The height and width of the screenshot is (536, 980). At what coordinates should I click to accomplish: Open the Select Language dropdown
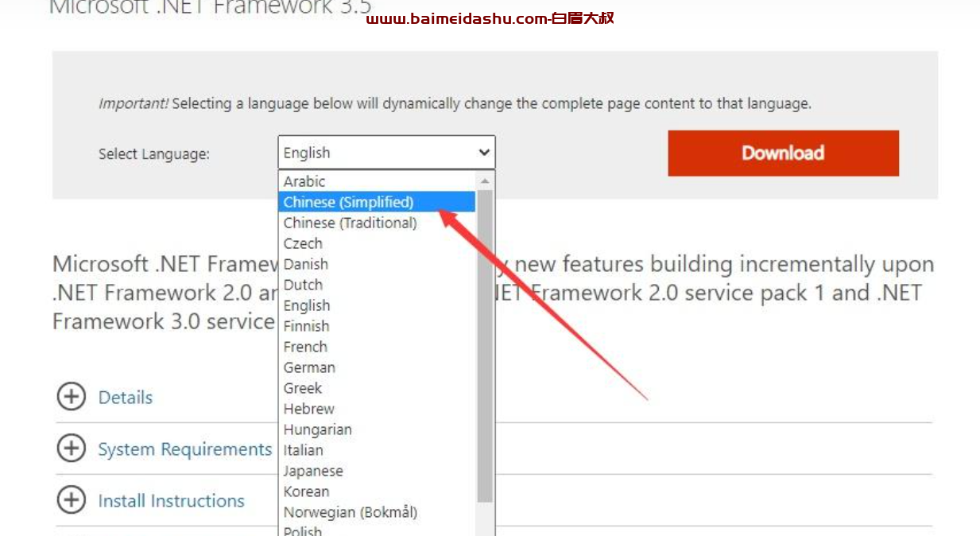point(386,153)
